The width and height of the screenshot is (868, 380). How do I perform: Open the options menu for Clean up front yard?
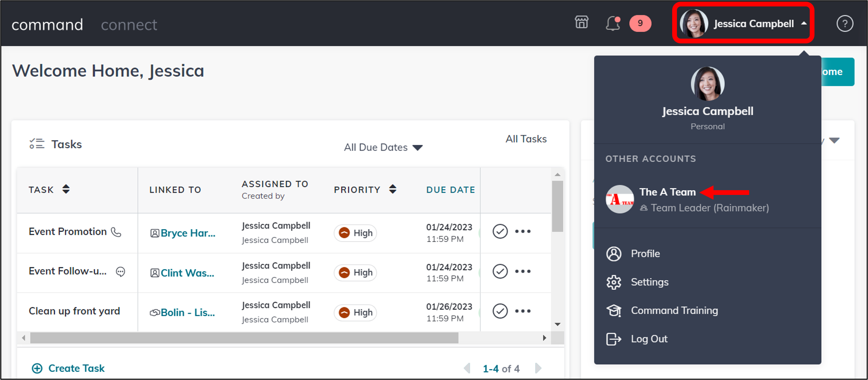tap(523, 311)
